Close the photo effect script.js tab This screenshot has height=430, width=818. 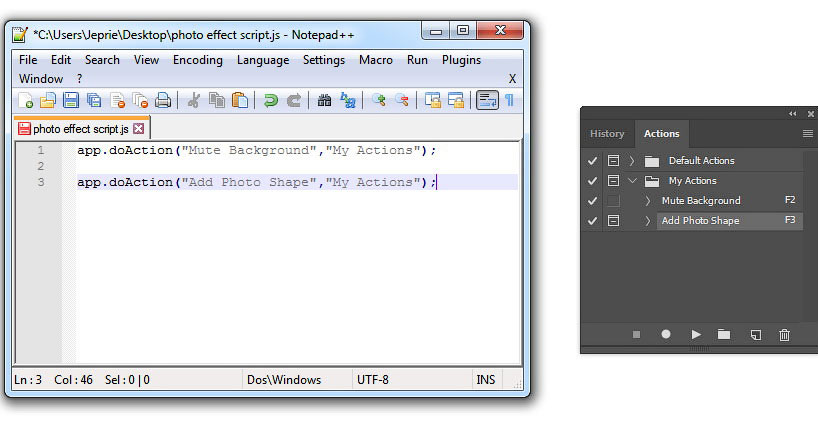click(x=138, y=128)
